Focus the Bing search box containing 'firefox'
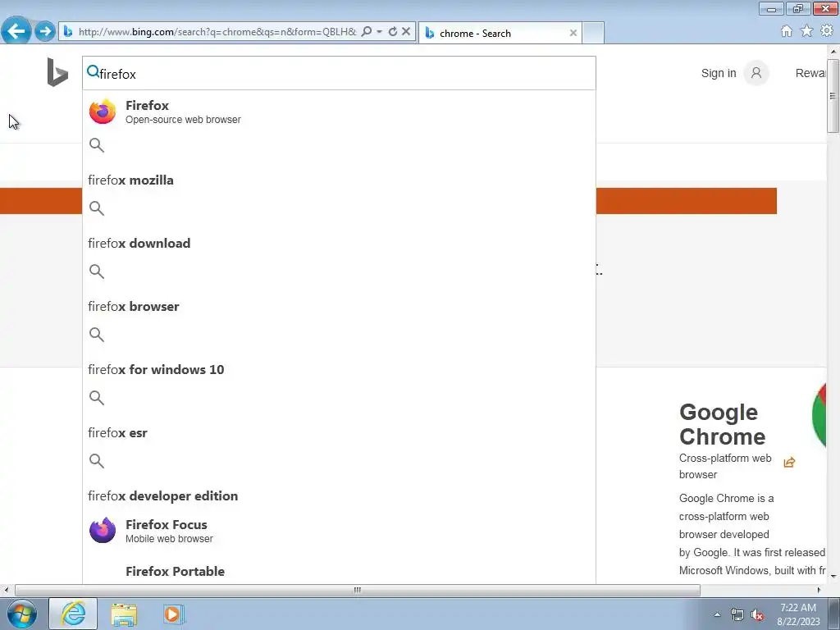 pyautogui.click(x=339, y=73)
